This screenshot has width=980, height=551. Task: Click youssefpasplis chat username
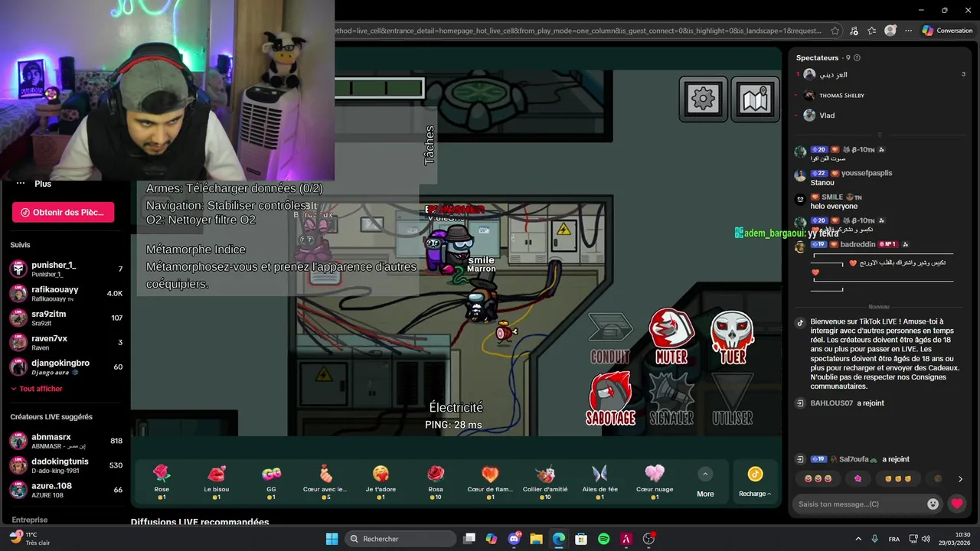(866, 173)
